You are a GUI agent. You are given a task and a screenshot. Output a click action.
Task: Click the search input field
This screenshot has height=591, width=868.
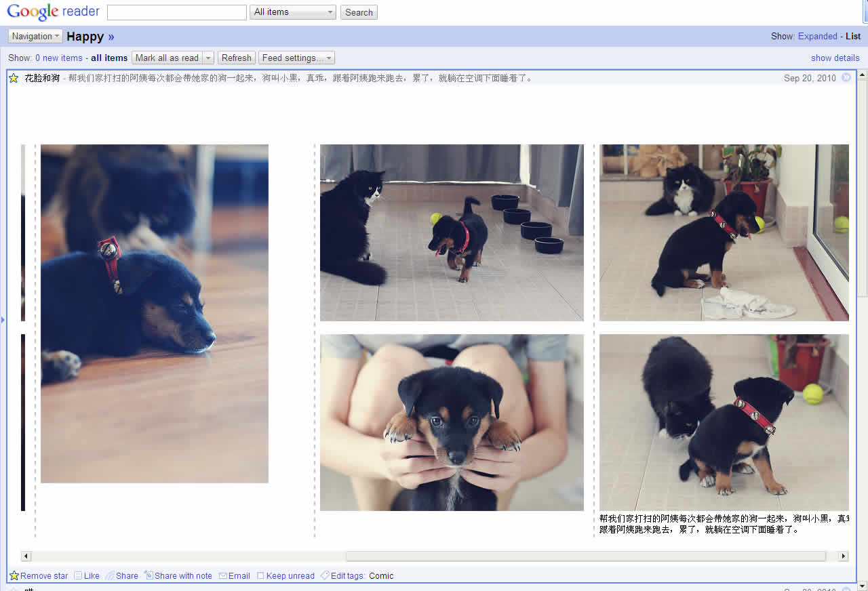click(177, 12)
